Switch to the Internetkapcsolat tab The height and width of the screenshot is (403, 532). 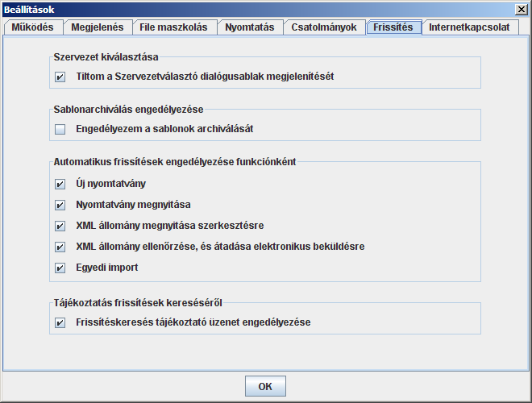click(x=470, y=27)
